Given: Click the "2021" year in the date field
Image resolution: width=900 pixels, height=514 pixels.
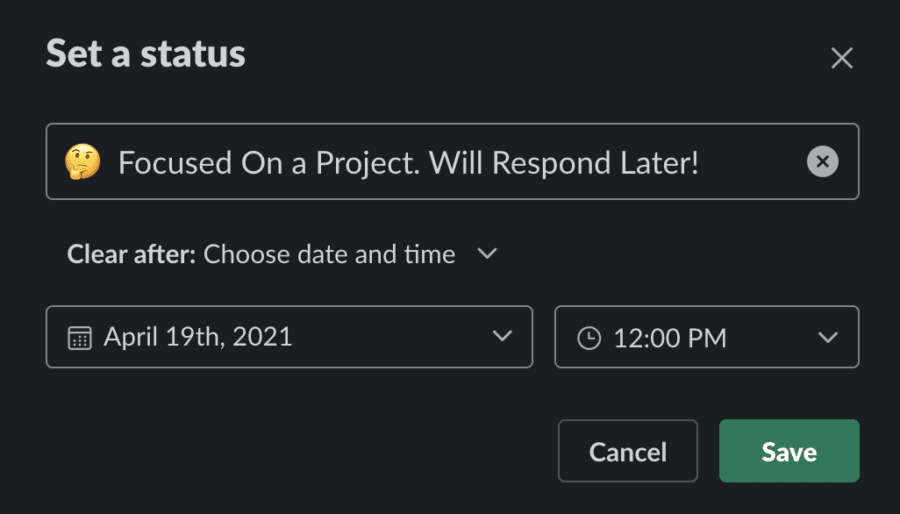Looking at the screenshot, I should tap(262, 337).
